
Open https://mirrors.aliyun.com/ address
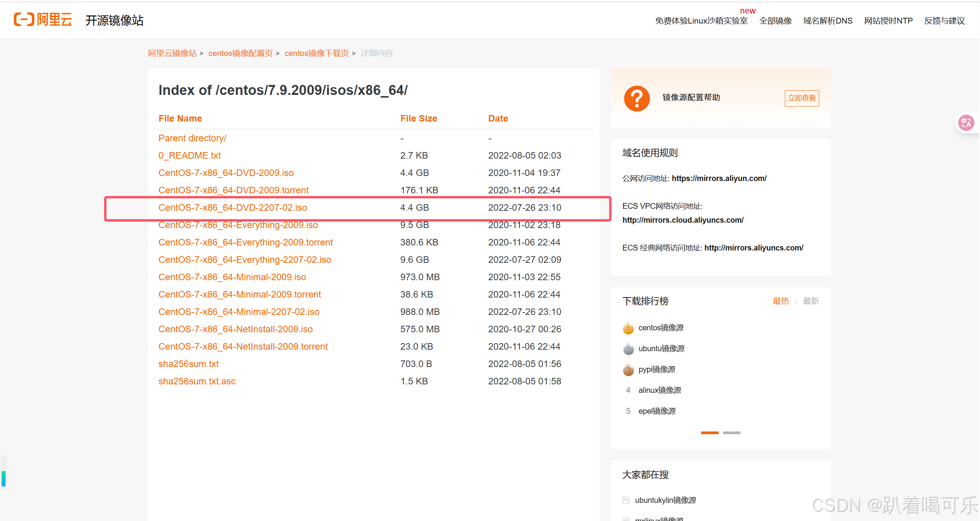pyautogui.click(x=719, y=178)
